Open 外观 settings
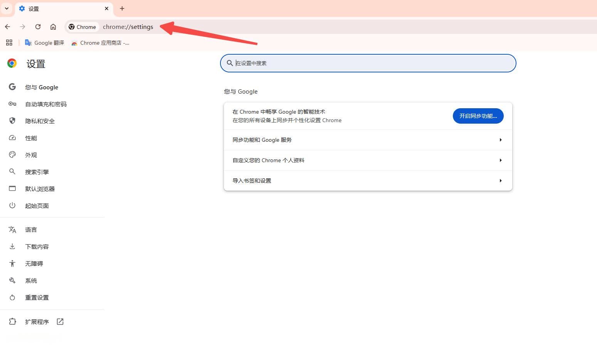This screenshot has height=364, width=597. tap(31, 155)
